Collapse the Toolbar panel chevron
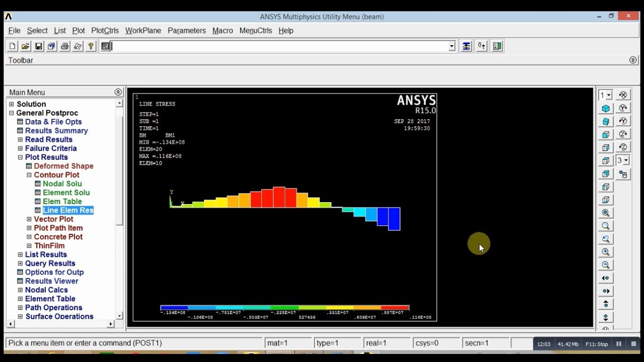644x362 pixels. click(x=633, y=60)
